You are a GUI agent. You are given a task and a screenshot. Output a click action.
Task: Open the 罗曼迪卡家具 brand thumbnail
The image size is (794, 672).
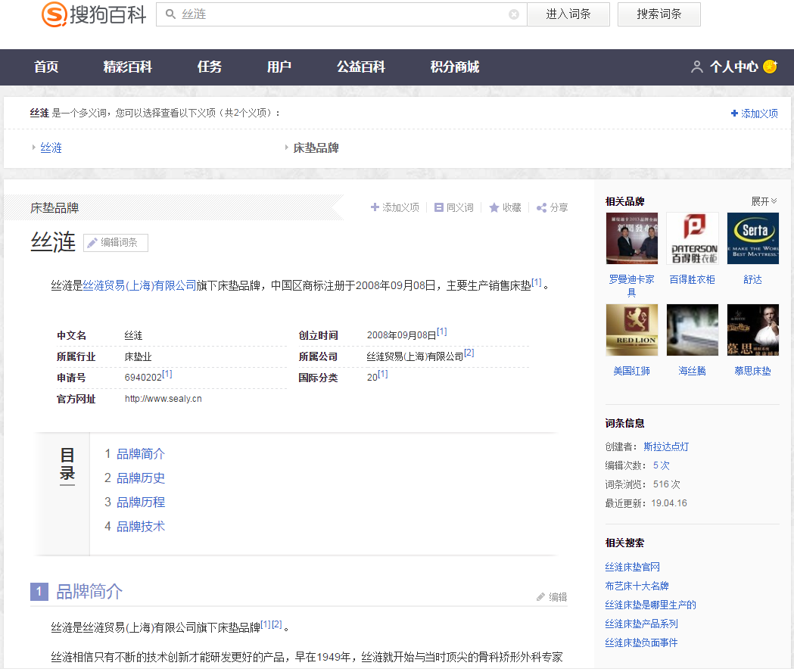(632, 238)
